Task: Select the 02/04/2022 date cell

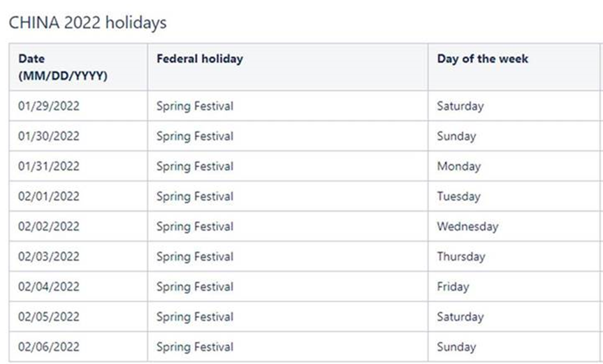Action: click(x=49, y=286)
